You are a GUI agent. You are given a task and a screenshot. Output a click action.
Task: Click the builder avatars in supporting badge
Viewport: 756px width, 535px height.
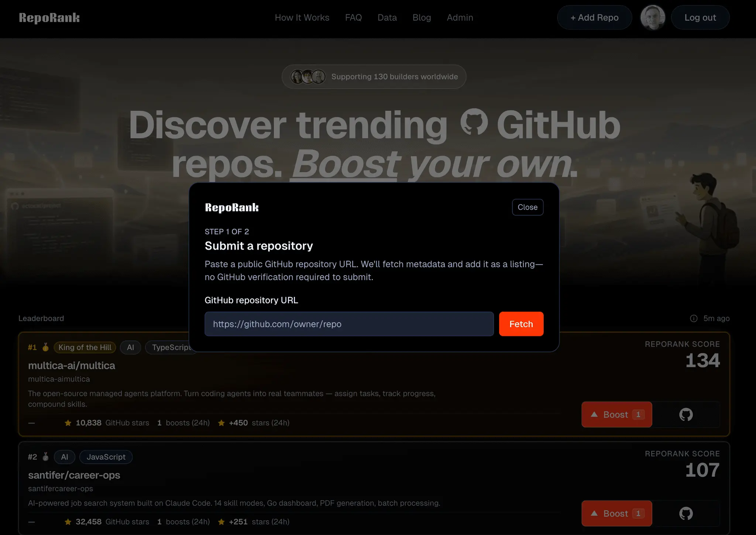308,77
